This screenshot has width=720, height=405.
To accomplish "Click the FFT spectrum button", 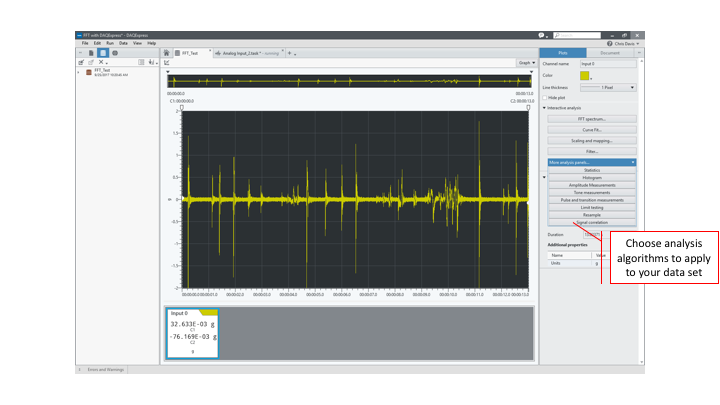I will pos(590,118).
